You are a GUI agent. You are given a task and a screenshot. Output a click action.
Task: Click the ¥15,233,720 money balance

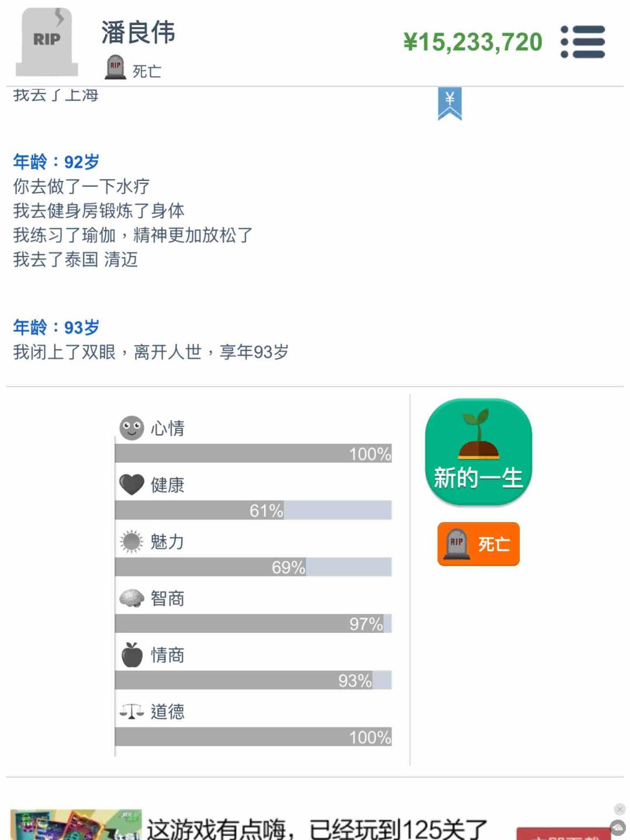473,42
